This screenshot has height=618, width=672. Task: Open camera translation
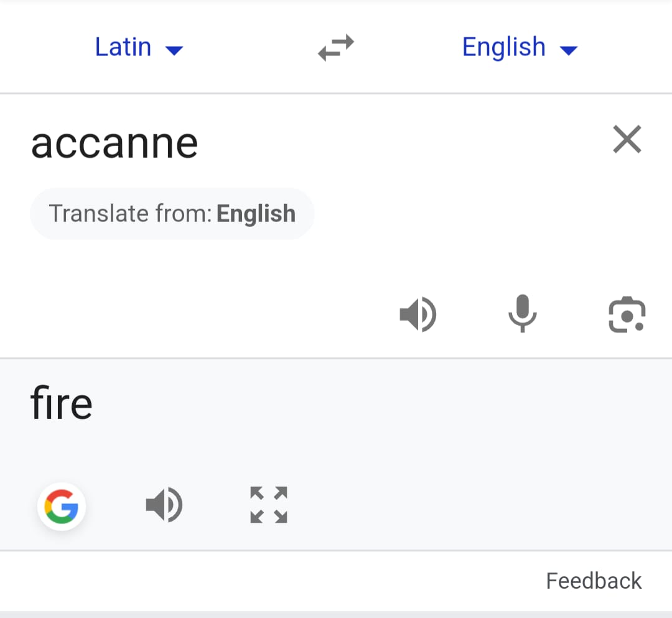click(x=627, y=315)
